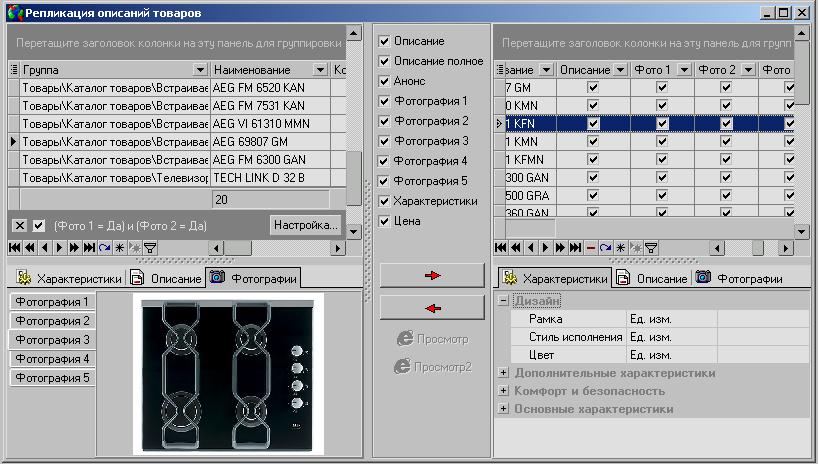This screenshot has width=818, height=464.
Task: Click the right grid horizontal scrollbar thumb
Action: point(757,248)
